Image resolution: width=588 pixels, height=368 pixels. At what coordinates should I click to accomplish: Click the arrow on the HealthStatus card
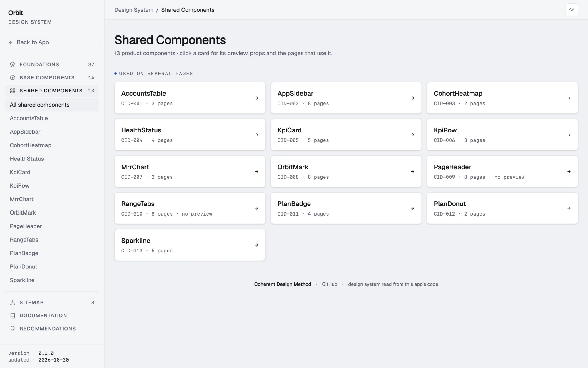(257, 135)
